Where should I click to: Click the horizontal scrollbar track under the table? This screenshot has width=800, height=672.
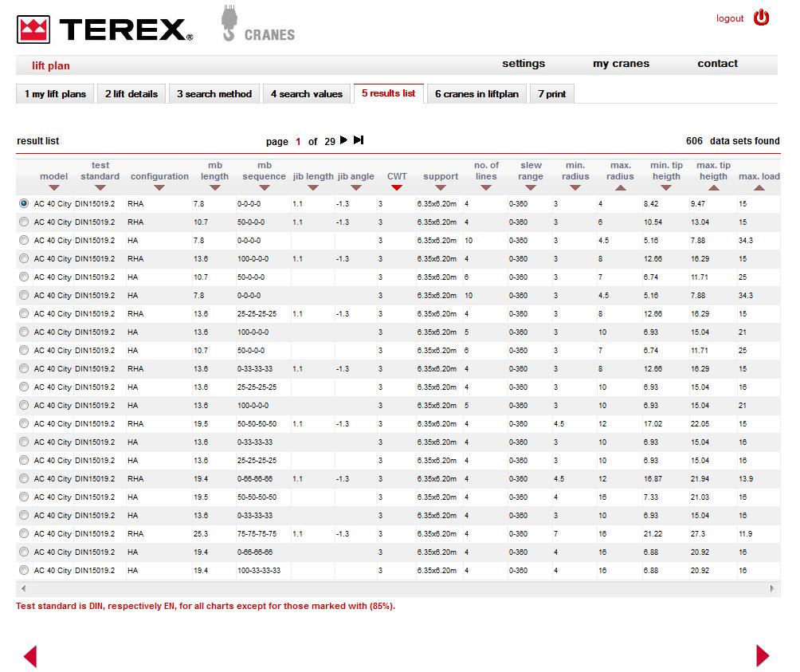pyautogui.click(x=398, y=588)
